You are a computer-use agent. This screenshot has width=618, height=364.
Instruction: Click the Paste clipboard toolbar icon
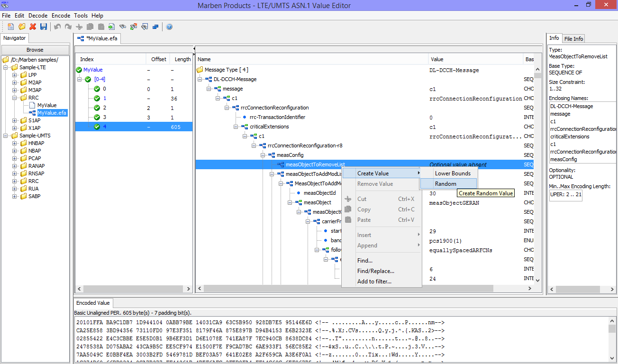[100, 27]
